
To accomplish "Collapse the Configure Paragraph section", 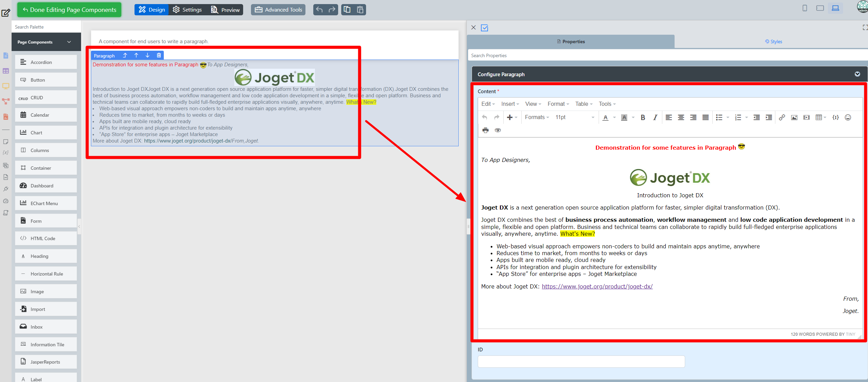I will point(857,74).
